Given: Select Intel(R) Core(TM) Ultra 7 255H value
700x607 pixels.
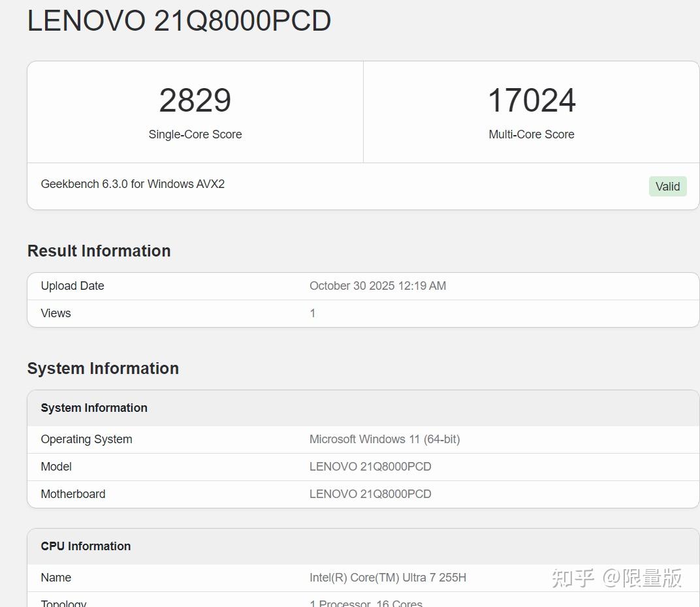Looking at the screenshot, I should (x=388, y=578).
